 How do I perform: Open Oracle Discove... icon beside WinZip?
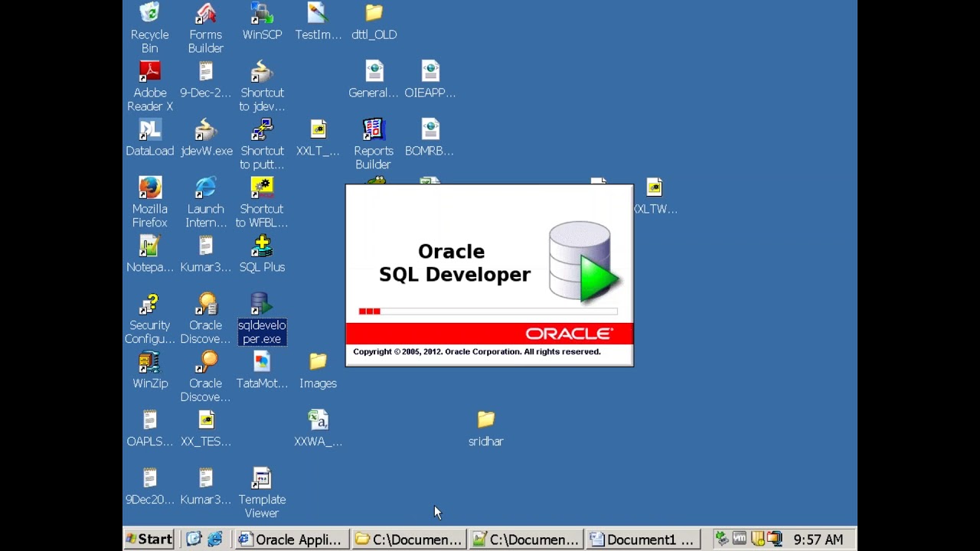[205, 377]
